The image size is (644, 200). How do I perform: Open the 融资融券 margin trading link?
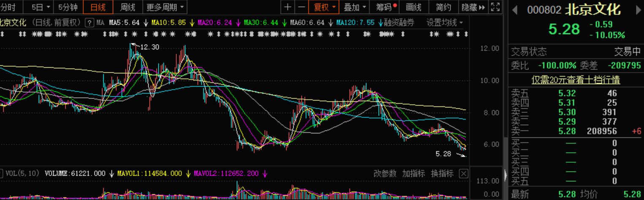(x=399, y=22)
